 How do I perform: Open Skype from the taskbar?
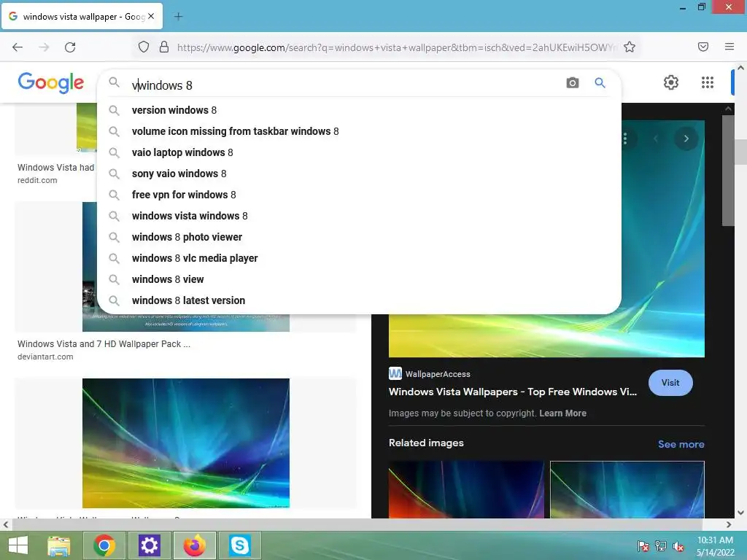point(239,545)
